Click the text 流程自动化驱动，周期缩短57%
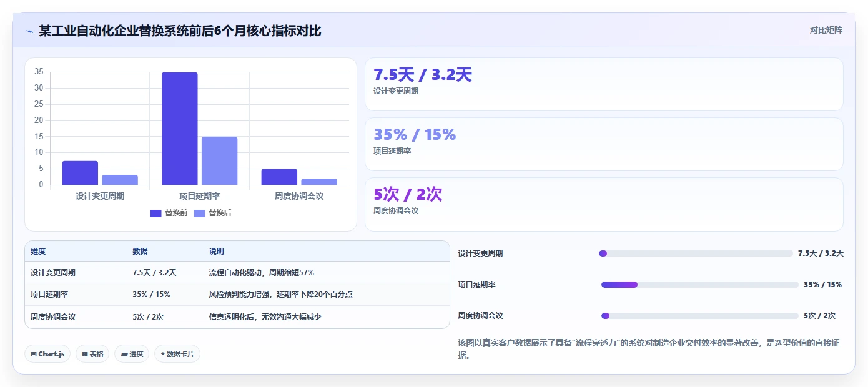Viewport: 868px width, 387px height. (261, 273)
